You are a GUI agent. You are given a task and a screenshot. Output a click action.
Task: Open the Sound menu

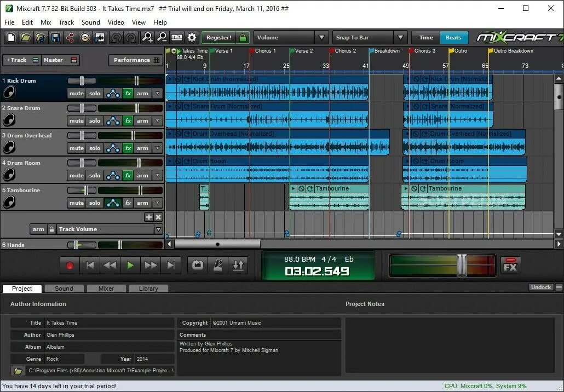tap(91, 22)
